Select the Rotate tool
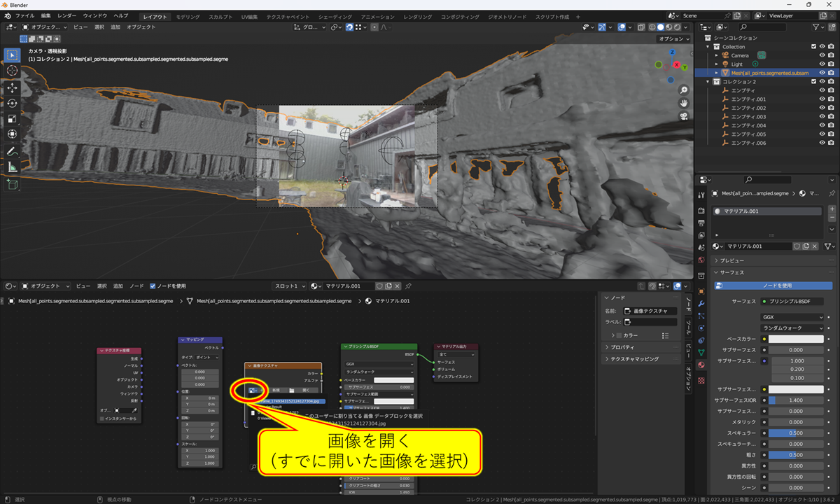840x504 pixels. (x=12, y=103)
